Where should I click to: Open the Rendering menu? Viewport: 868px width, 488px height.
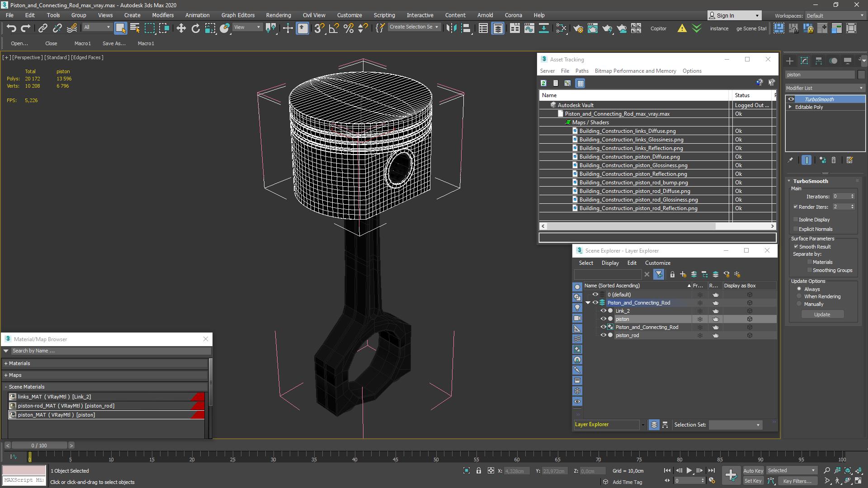[x=278, y=15]
